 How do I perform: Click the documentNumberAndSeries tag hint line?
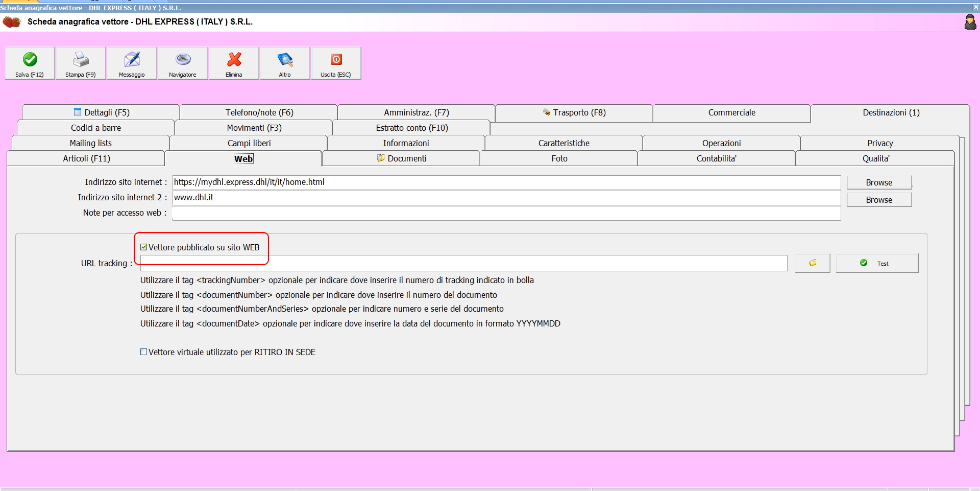[322, 309]
